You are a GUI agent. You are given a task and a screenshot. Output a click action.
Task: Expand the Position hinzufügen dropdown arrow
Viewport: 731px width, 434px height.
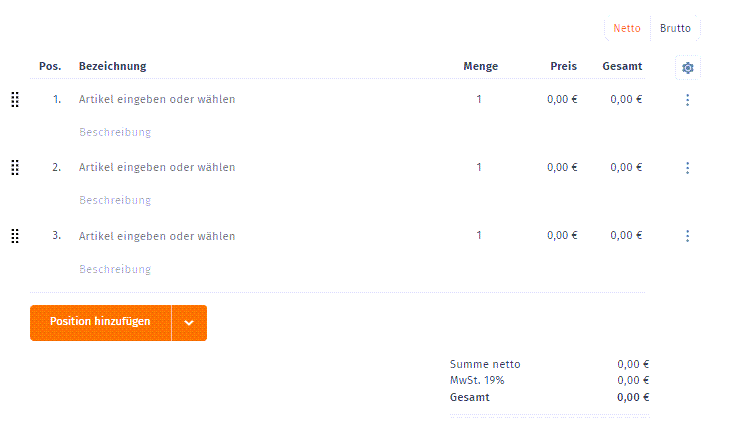click(x=189, y=323)
